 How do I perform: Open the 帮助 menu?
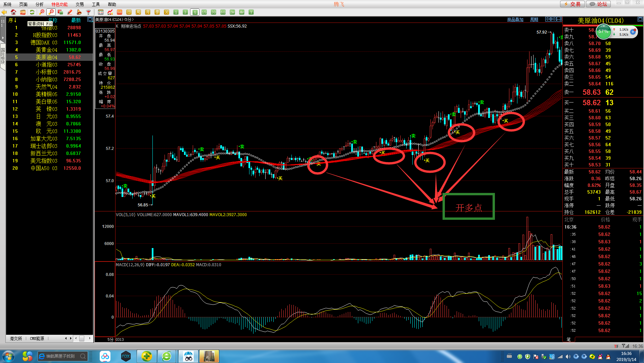[112, 4]
